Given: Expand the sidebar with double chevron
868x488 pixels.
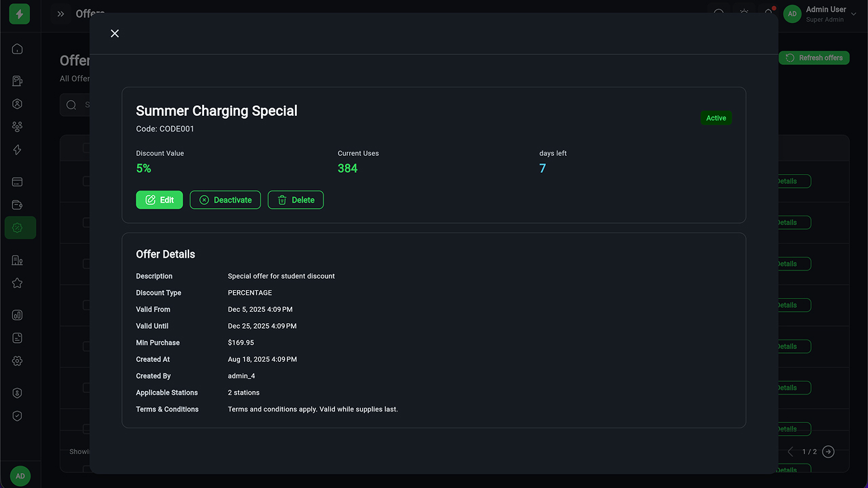Looking at the screenshot, I should (x=61, y=14).
